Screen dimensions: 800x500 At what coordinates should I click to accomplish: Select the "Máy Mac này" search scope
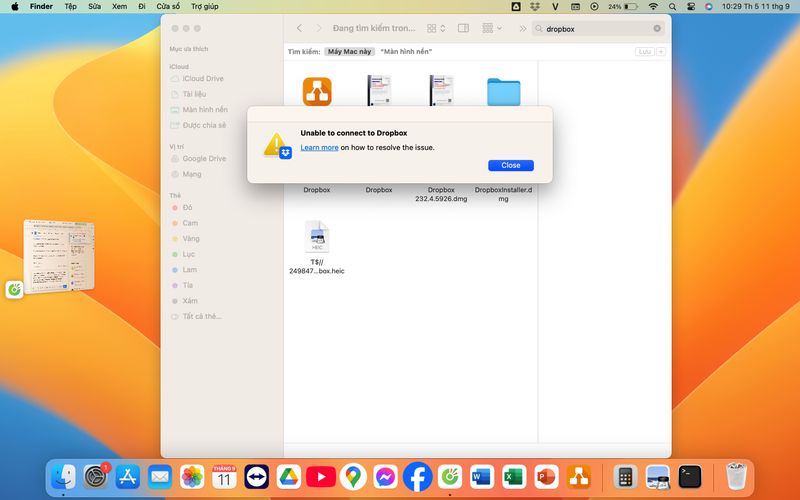pyautogui.click(x=349, y=51)
